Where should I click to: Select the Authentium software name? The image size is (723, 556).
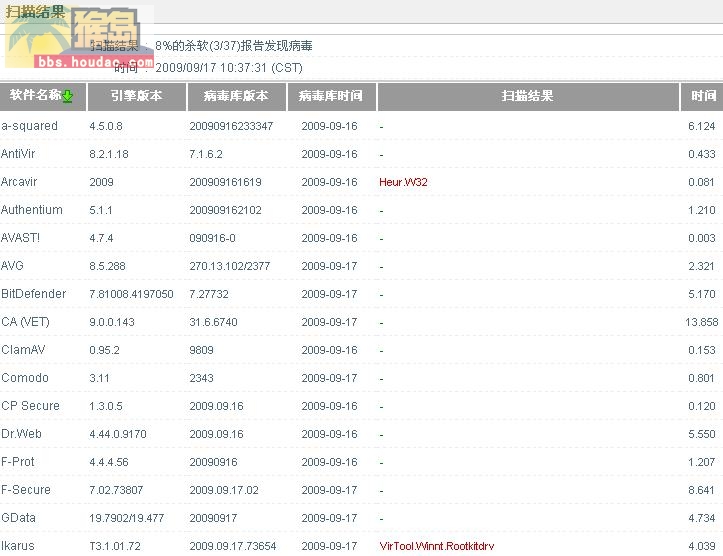point(32,210)
